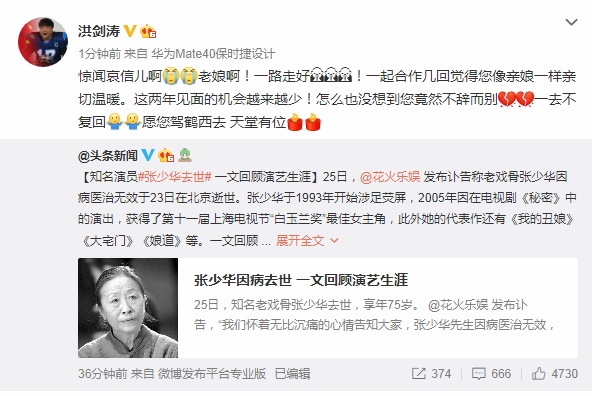
Task: Open the 微博发布平台专业版 source link
Action: [x=212, y=374]
